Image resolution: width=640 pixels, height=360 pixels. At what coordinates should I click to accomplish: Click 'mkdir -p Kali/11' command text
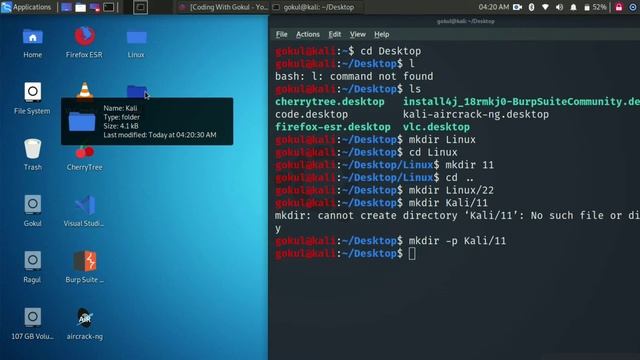pyautogui.click(x=458, y=241)
